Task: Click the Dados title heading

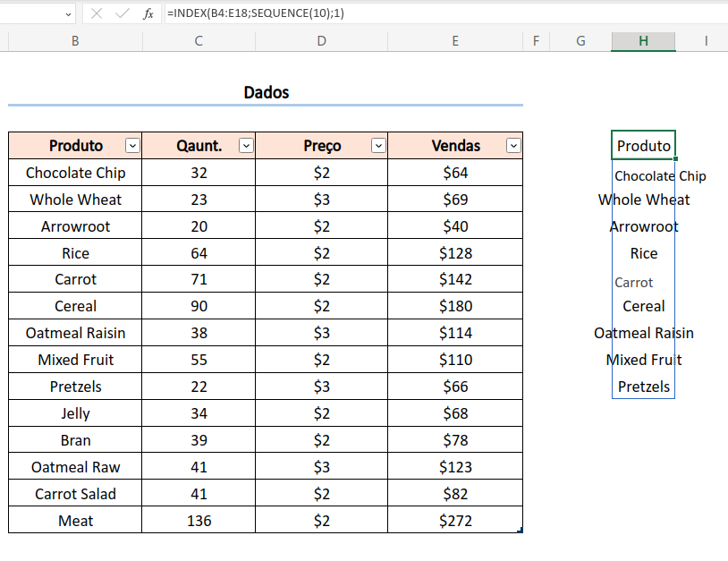Action: [x=266, y=92]
